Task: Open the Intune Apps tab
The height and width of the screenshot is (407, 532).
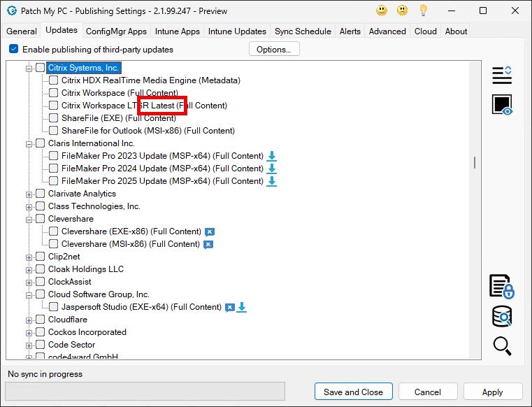Action: point(177,31)
